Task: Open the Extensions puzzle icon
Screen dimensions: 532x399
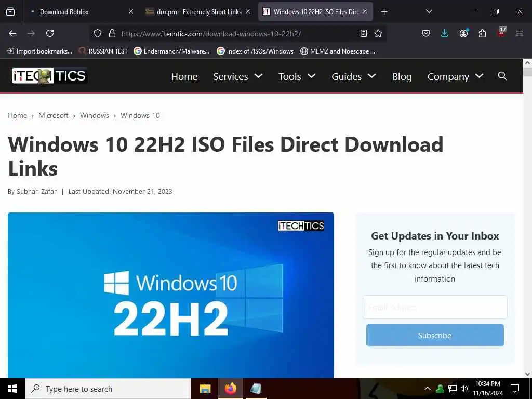Action: (x=482, y=33)
